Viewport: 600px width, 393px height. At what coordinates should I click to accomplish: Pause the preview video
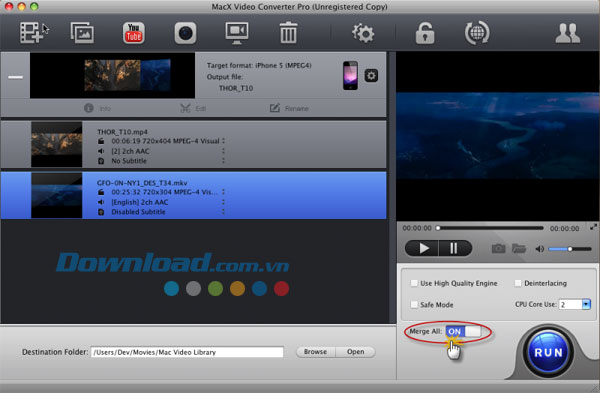(x=455, y=248)
